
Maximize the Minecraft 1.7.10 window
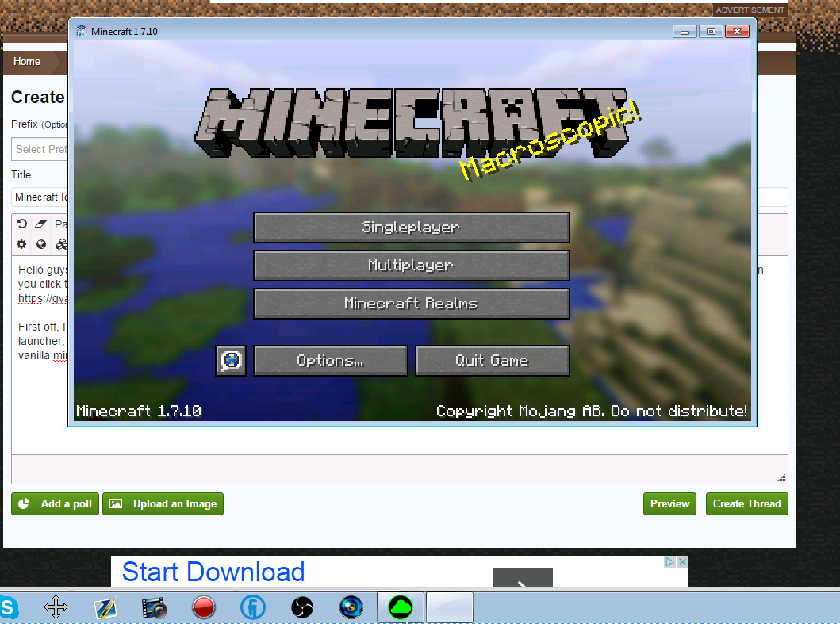click(x=711, y=32)
